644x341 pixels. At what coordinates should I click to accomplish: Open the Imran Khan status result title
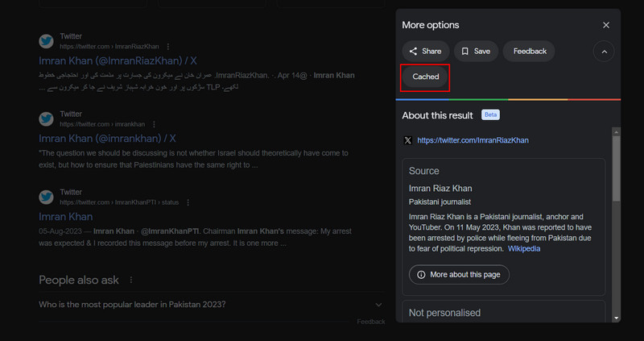(66, 217)
